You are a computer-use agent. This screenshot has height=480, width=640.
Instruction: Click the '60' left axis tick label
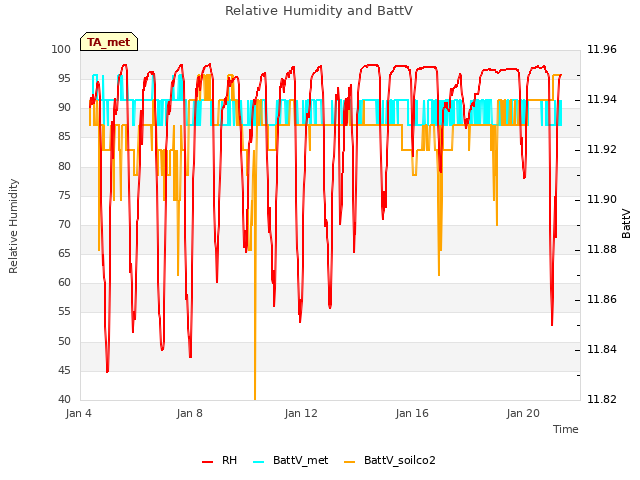[64, 282]
